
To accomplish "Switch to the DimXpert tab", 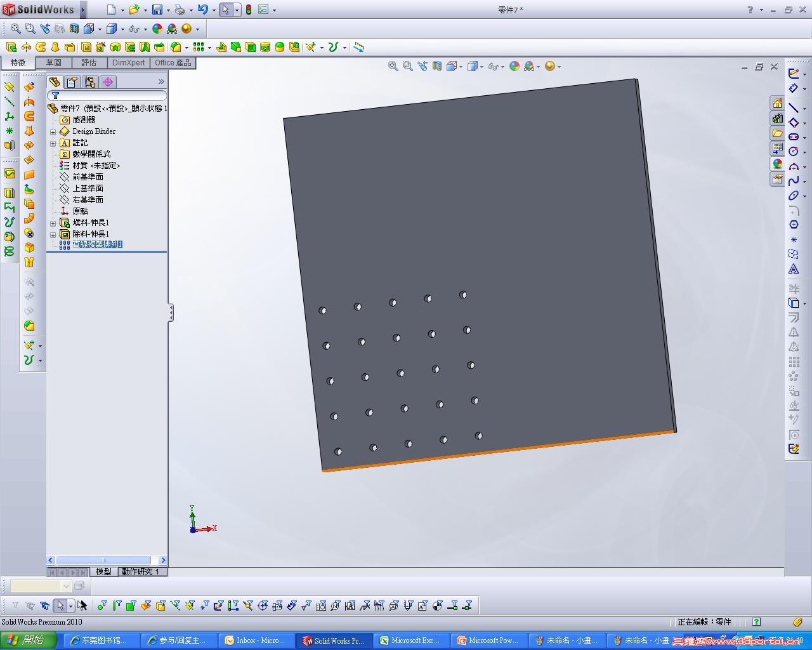I will [128, 63].
